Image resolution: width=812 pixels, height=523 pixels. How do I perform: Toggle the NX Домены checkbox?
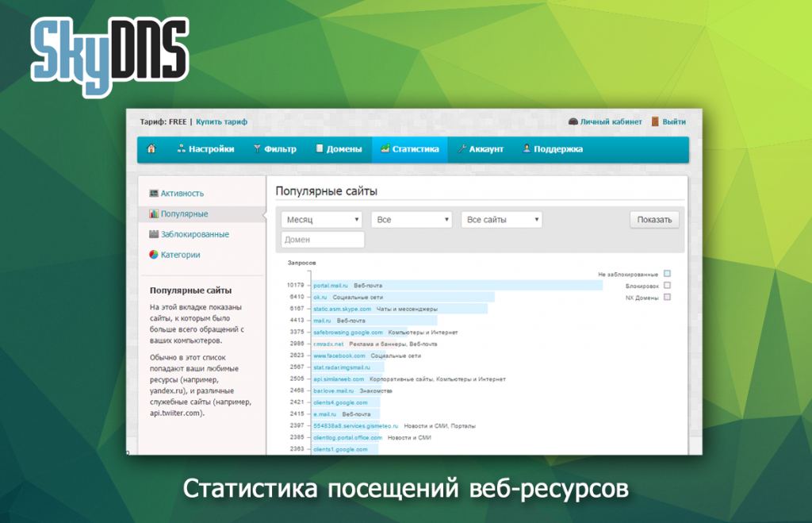pyautogui.click(x=667, y=298)
